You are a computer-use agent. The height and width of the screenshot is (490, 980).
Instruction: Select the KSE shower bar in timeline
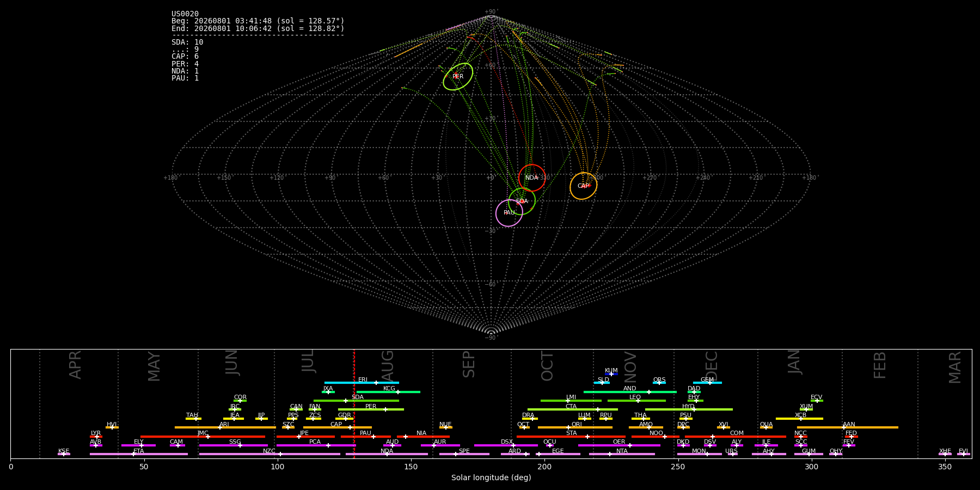click(64, 454)
